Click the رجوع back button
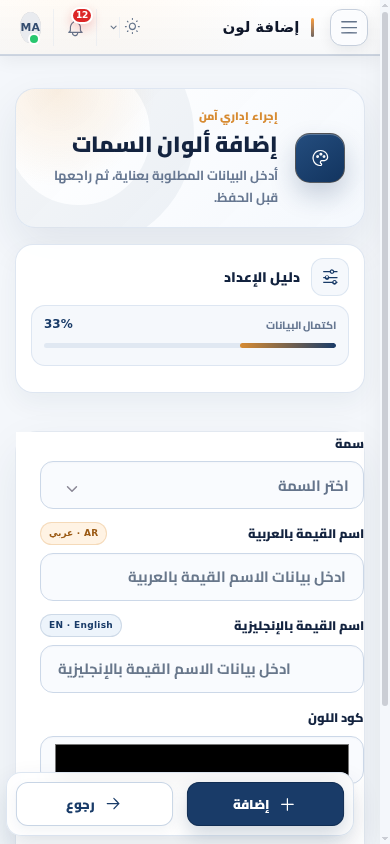 (x=95, y=804)
